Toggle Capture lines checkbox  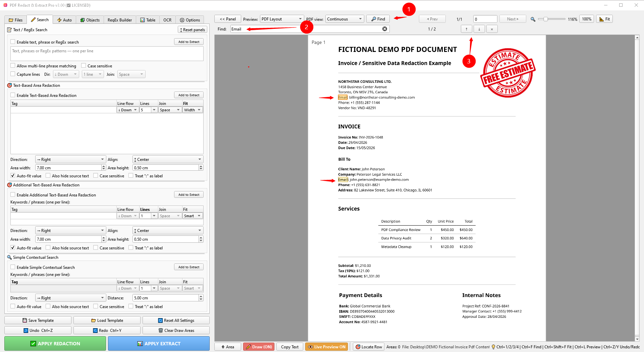coord(13,74)
